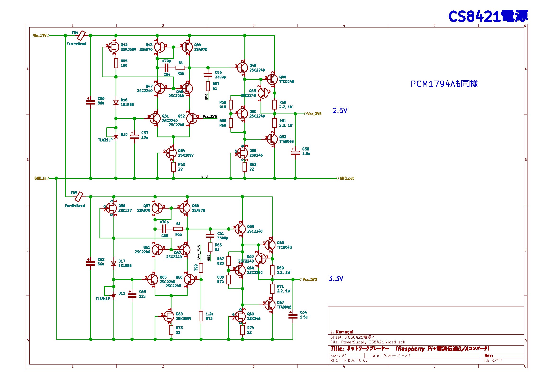Click the Q46 TTC004B transistor symbol
Image resolution: width=554 pixels, height=392 pixels.
(x=272, y=79)
